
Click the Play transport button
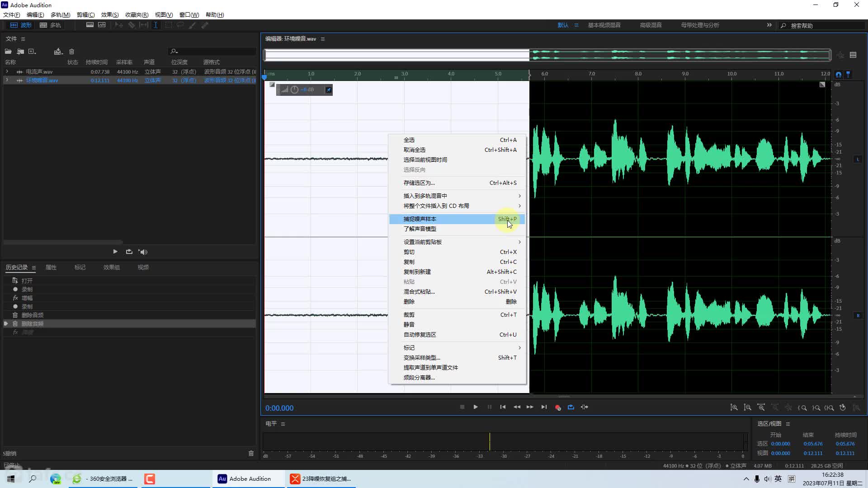pos(476,407)
